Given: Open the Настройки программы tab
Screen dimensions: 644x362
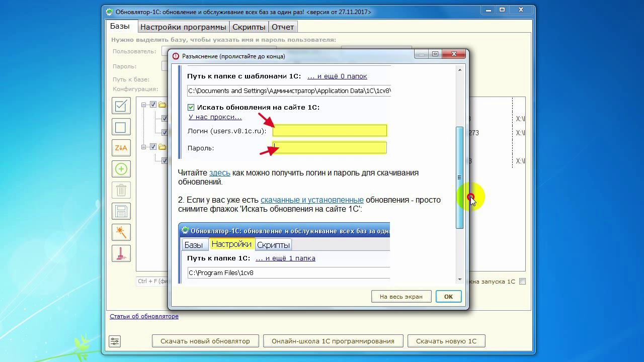Looking at the screenshot, I should pyautogui.click(x=183, y=27).
